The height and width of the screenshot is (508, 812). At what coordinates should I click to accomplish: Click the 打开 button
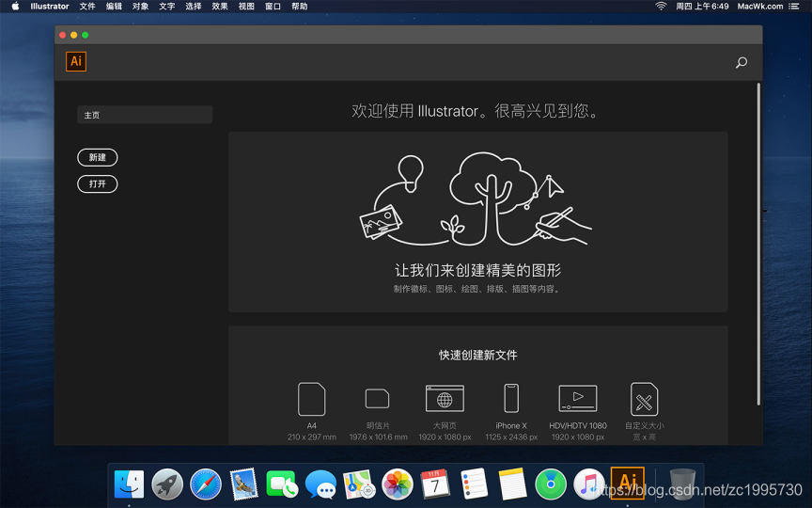pos(98,184)
